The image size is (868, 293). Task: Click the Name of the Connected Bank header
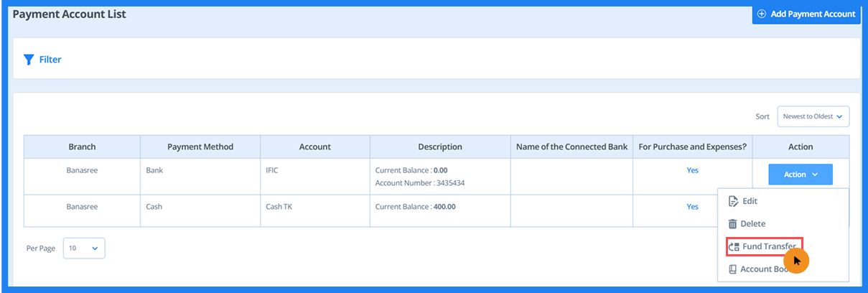571,146
